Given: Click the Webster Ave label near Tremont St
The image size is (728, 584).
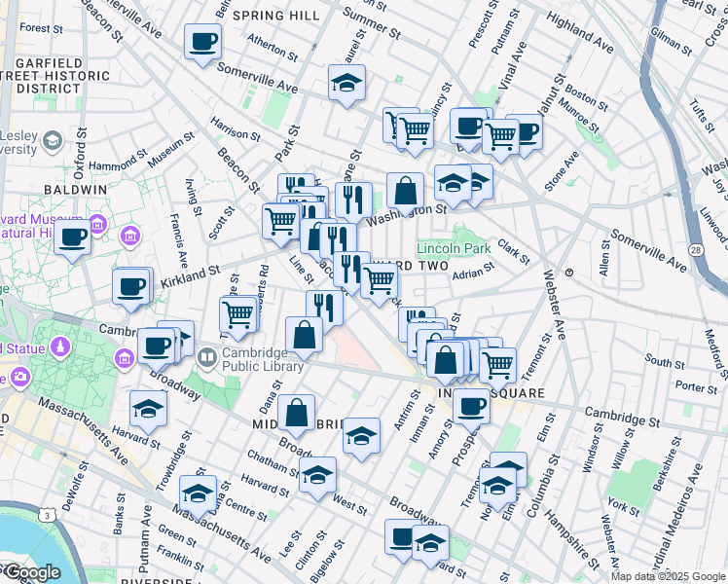Looking at the screenshot, I should (x=555, y=305).
